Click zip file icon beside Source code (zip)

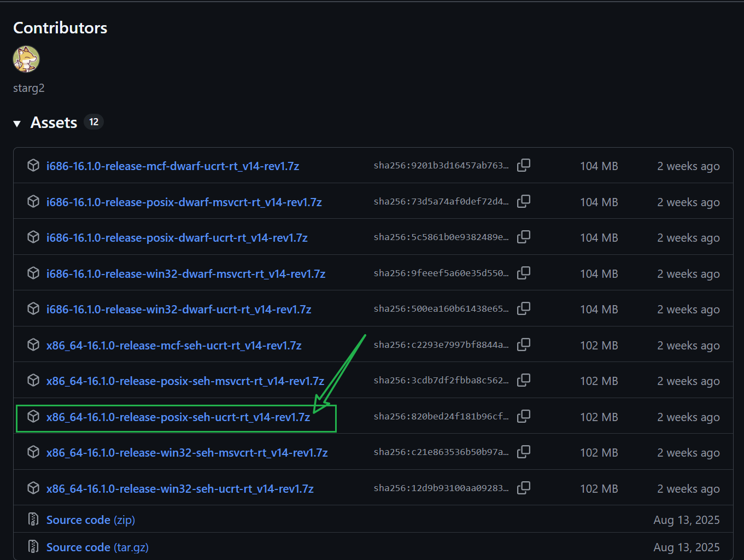[x=33, y=519]
